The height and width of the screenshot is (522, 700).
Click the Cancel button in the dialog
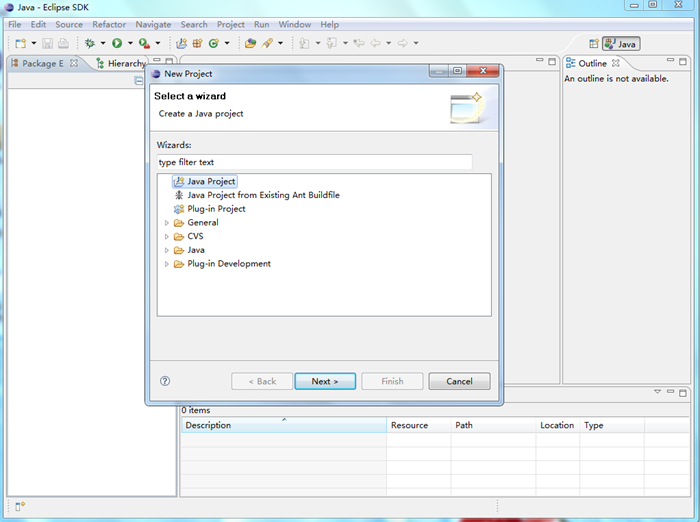pyautogui.click(x=459, y=381)
